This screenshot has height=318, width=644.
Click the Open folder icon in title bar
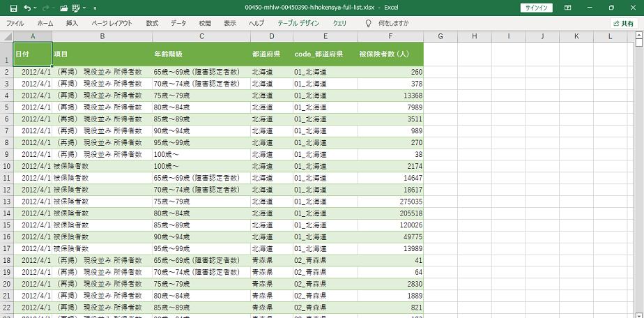click(64, 7)
